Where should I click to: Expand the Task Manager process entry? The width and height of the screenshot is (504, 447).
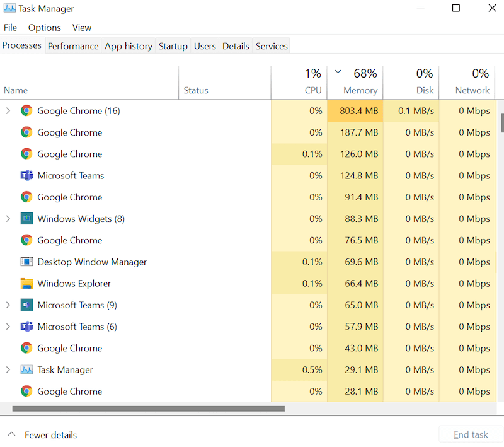(x=8, y=370)
